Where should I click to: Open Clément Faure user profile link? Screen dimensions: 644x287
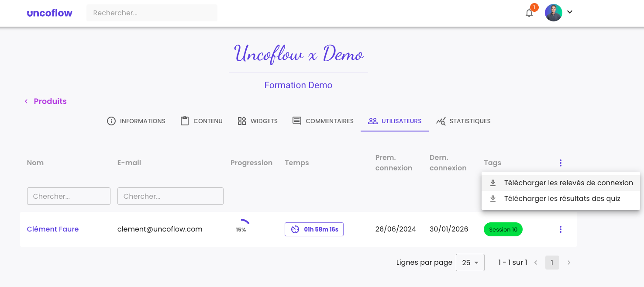click(53, 229)
